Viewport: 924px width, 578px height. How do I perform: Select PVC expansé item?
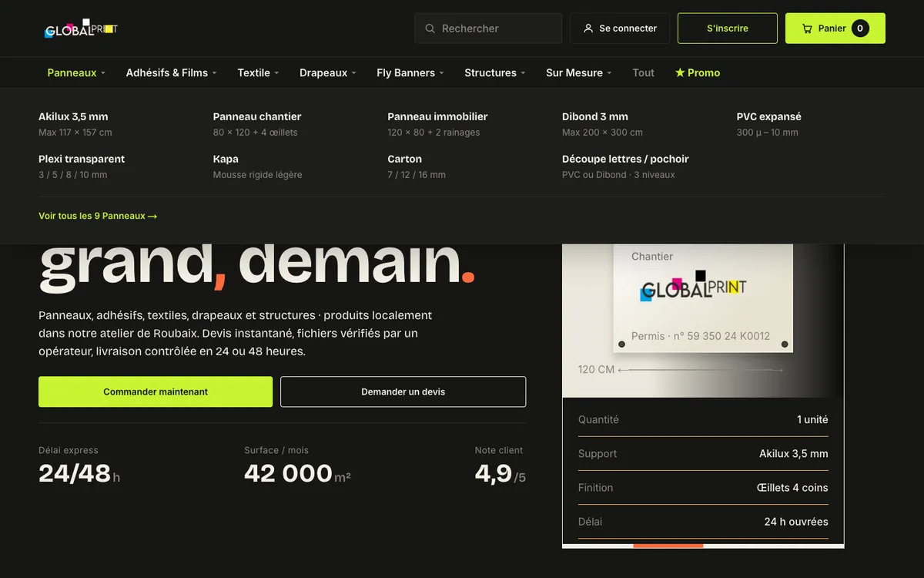click(x=769, y=124)
